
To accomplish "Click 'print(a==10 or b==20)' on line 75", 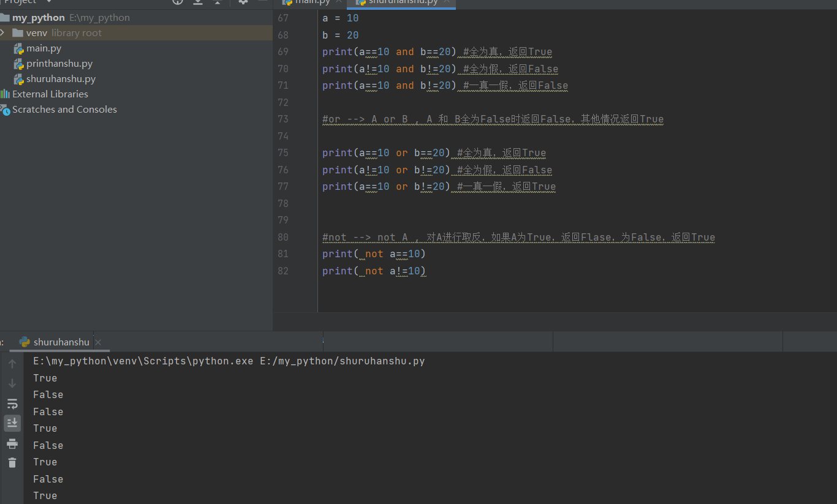I will [x=387, y=153].
